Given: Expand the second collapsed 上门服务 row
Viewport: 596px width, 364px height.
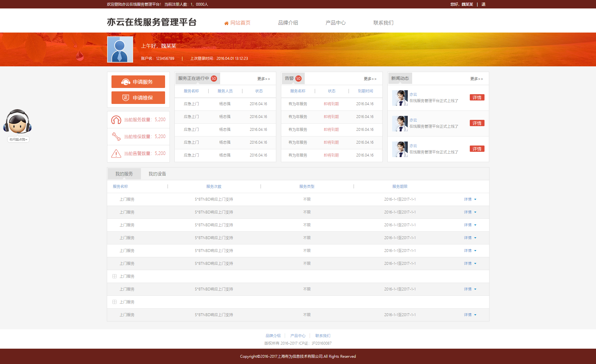Looking at the screenshot, I should click(114, 302).
